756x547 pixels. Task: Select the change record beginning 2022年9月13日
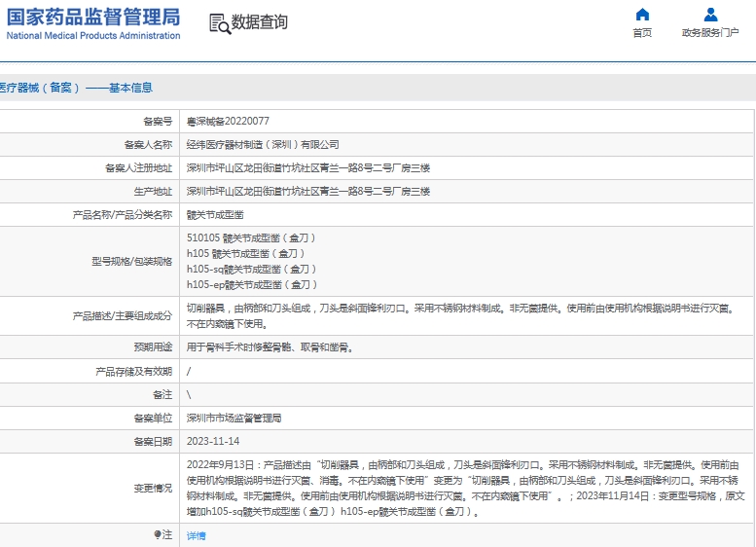466,489
